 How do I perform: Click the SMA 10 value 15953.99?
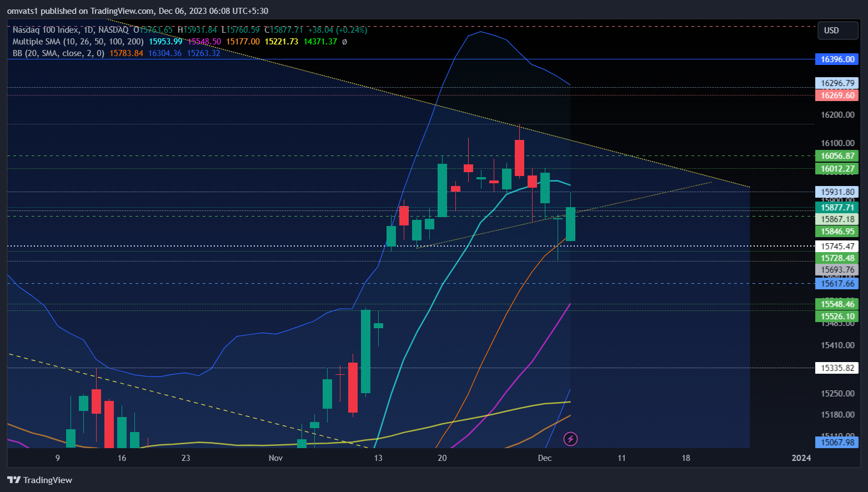coord(165,42)
